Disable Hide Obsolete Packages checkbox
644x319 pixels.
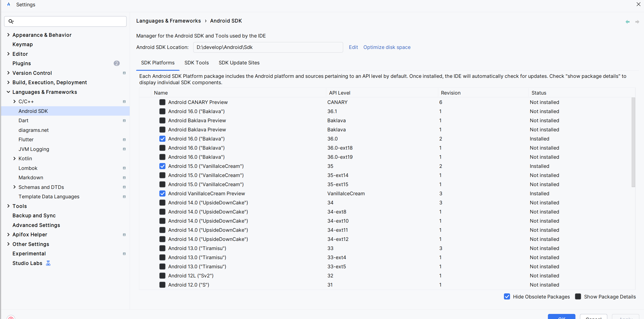pos(507,296)
